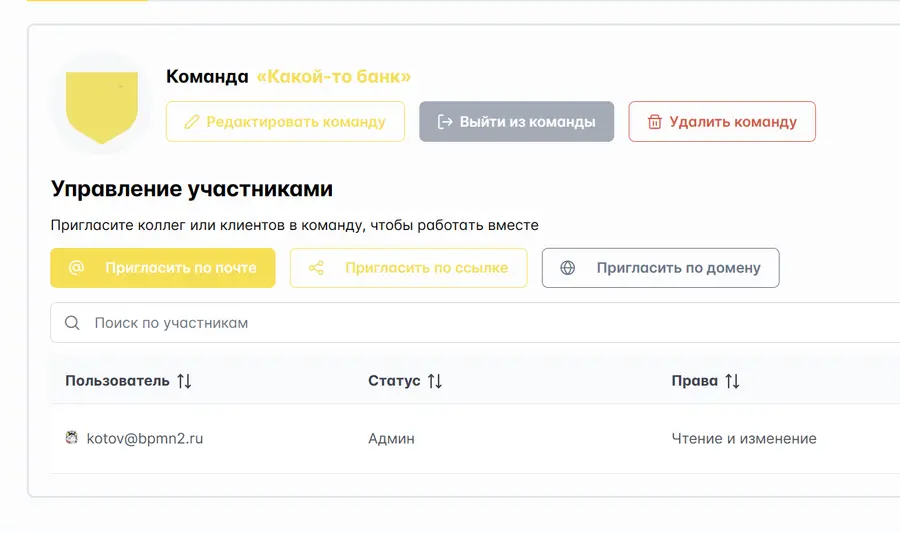Choose Пригласить по ссылке
Screen dimensions: 900x533
pos(409,268)
